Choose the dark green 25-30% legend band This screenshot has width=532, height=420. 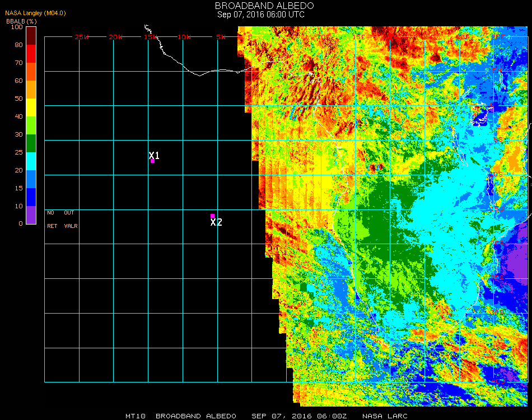tap(31, 143)
